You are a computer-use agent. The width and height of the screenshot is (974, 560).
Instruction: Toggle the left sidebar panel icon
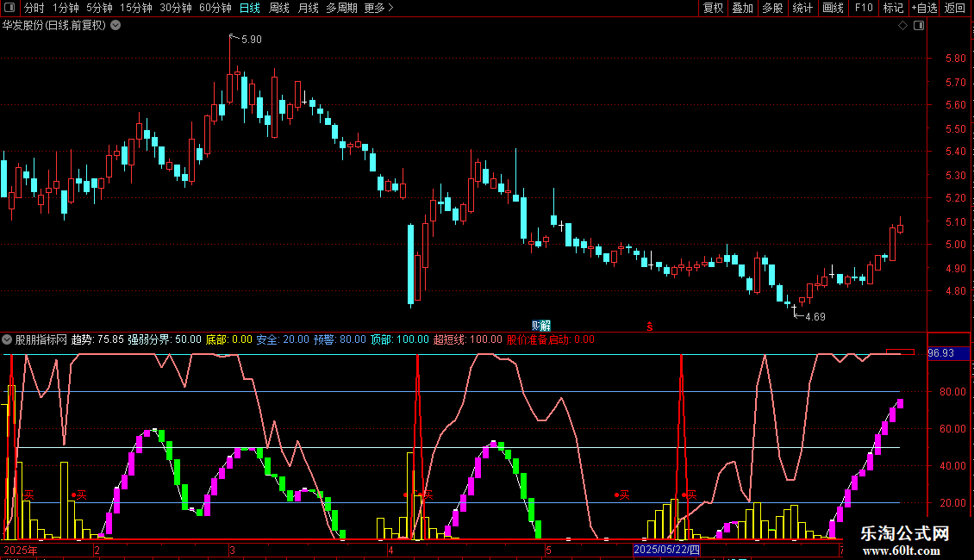point(8,8)
